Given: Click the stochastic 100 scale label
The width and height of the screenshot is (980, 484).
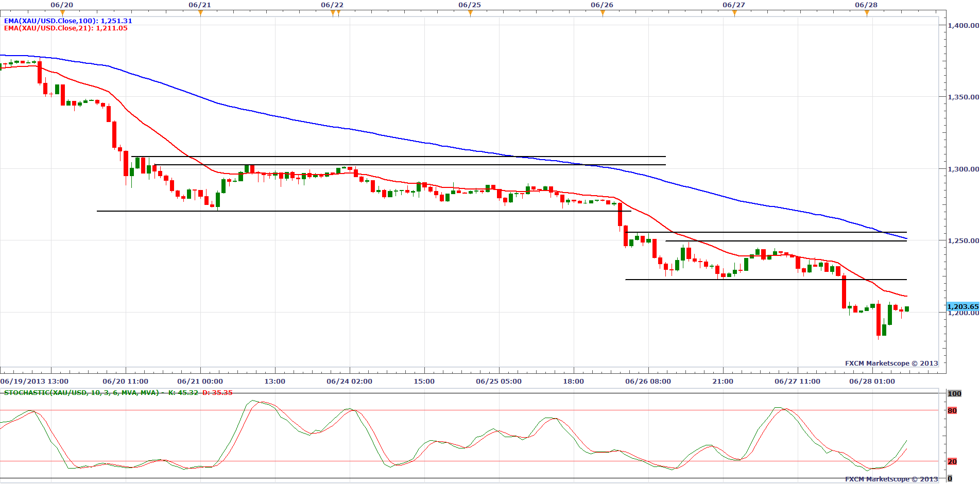Looking at the screenshot, I should [x=954, y=393].
